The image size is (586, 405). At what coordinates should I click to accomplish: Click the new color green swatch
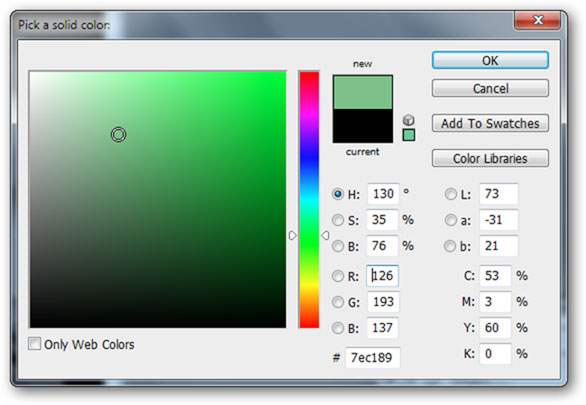click(363, 92)
